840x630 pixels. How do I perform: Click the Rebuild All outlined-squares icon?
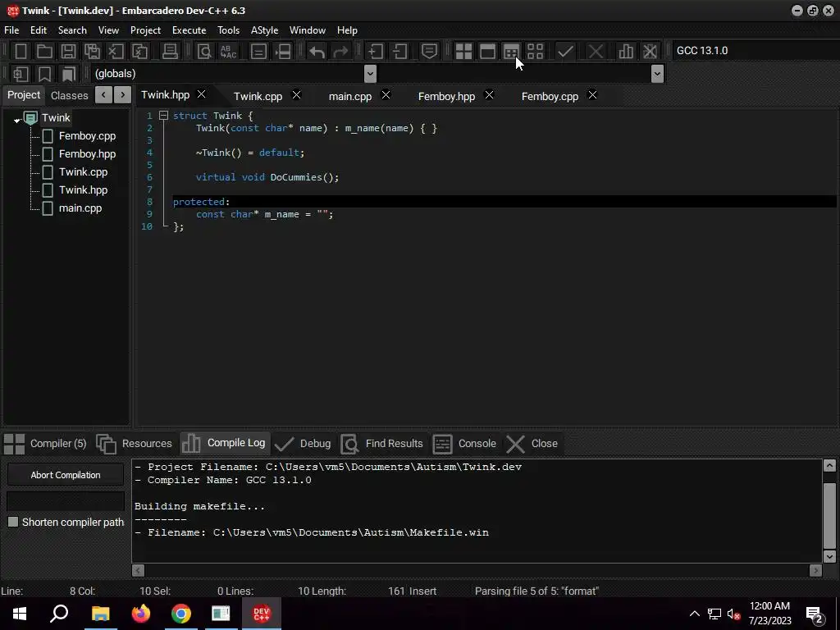coord(535,52)
